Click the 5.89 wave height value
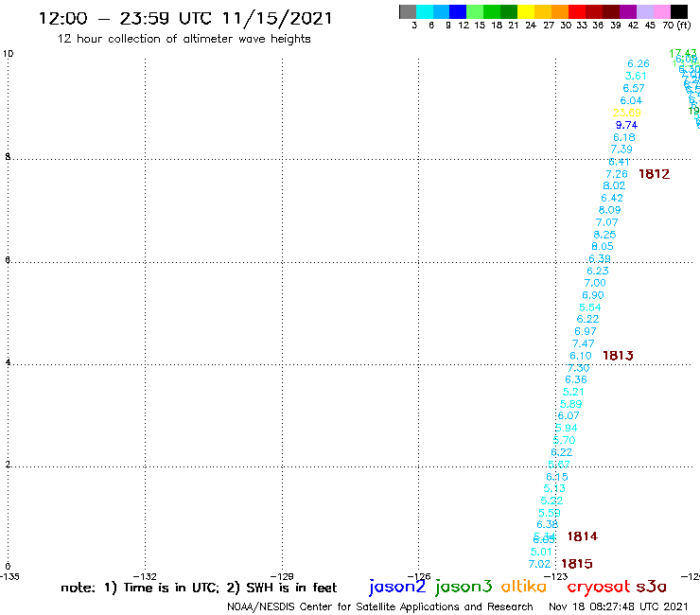 click(571, 404)
